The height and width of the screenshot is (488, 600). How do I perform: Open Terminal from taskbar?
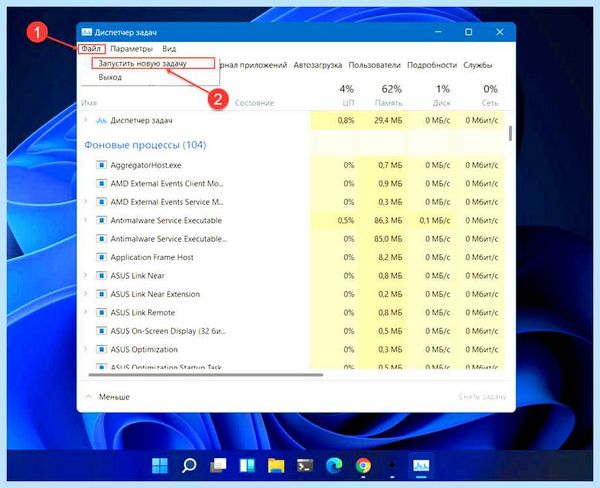click(305, 465)
